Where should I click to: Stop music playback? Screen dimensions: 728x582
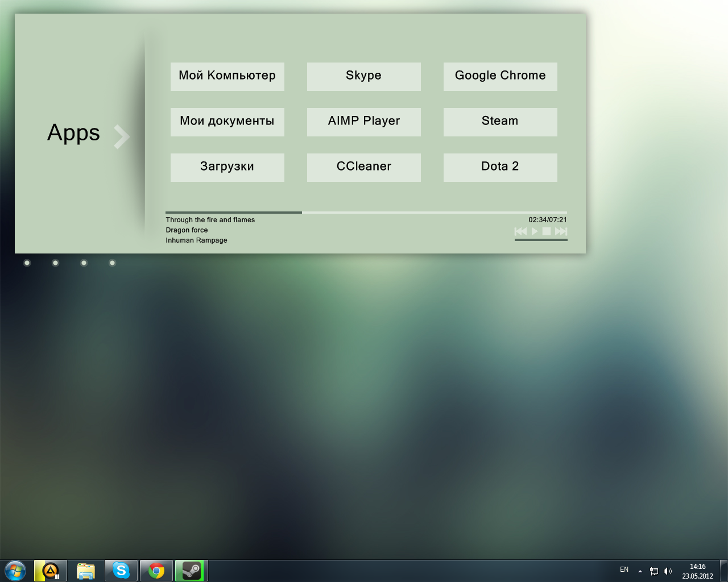pyautogui.click(x=547, y=231)
